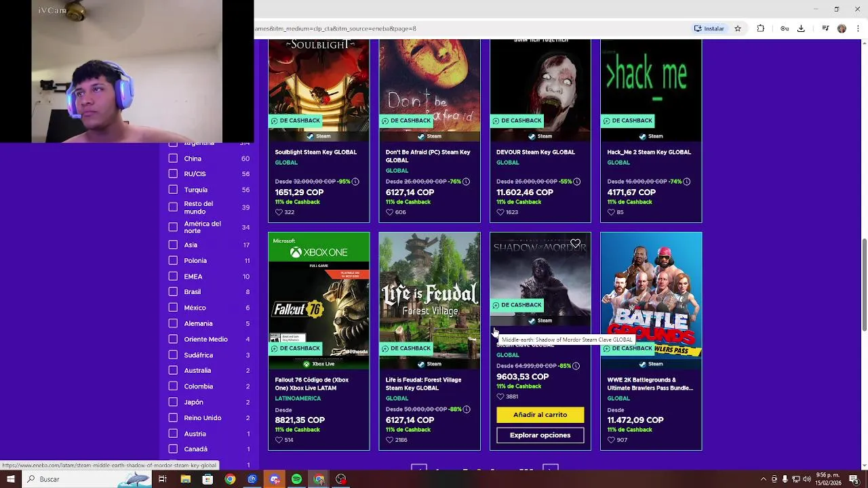This screenshot has height=488, width=868.
Task: Click the price info icon on Hack_Me 2
Action: (x=686, y=182)
